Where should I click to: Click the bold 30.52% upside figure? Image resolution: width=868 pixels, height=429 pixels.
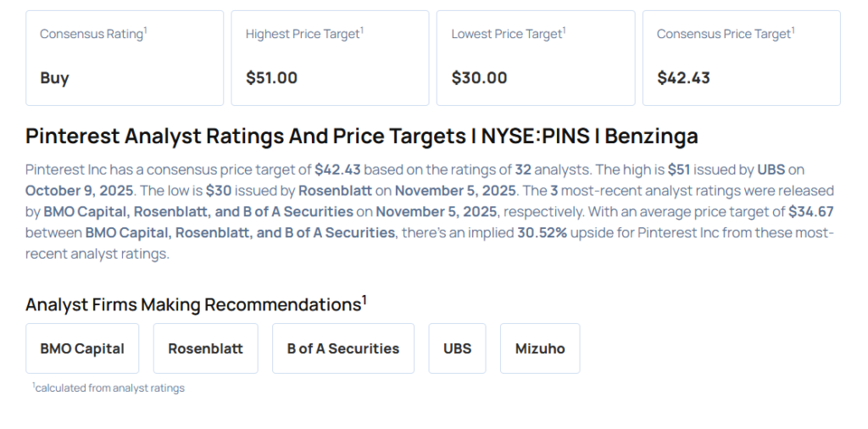[542, 233]
